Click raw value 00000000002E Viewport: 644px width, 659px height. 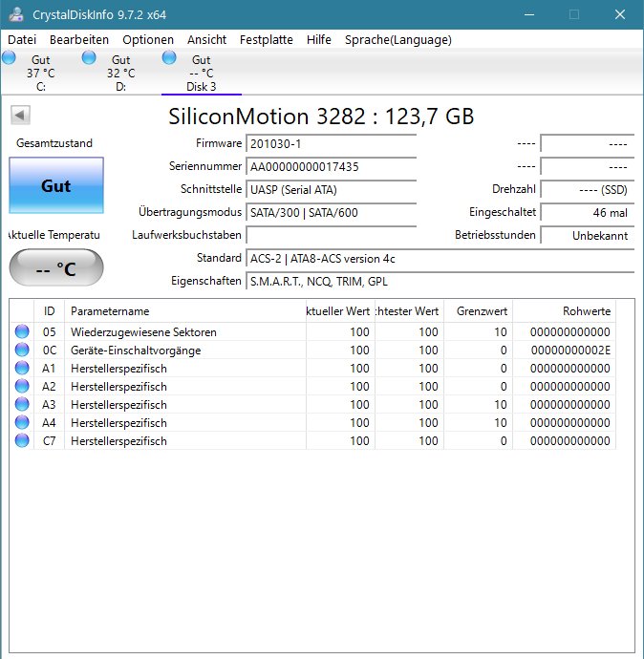(570, 351)
